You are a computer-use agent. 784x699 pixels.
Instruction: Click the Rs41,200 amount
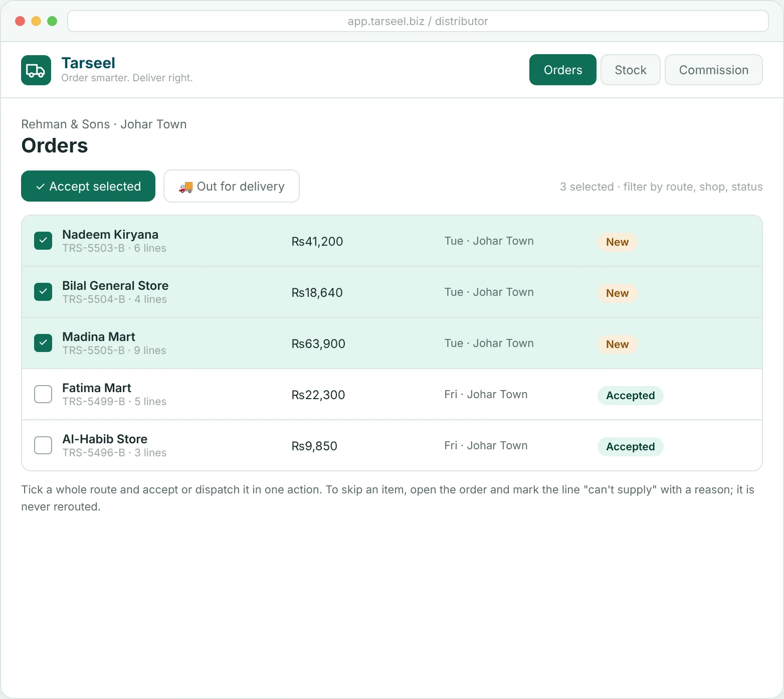[317, 242]
